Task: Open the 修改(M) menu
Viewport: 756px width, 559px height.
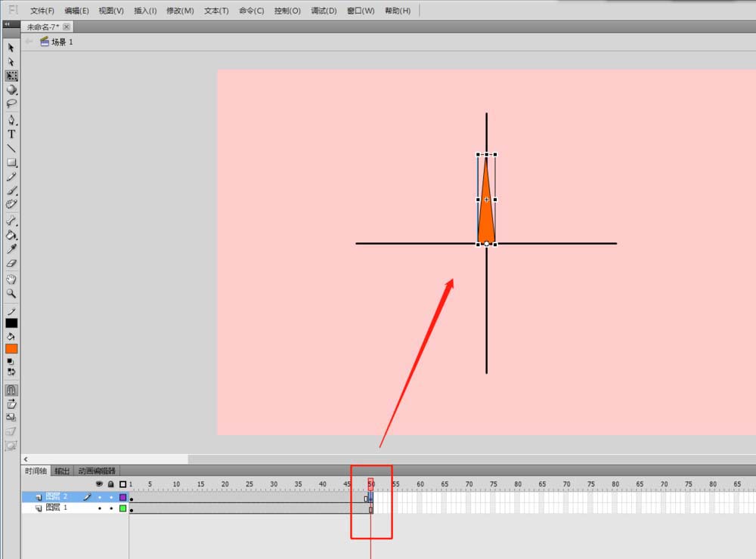Action: tap(180, 11)
